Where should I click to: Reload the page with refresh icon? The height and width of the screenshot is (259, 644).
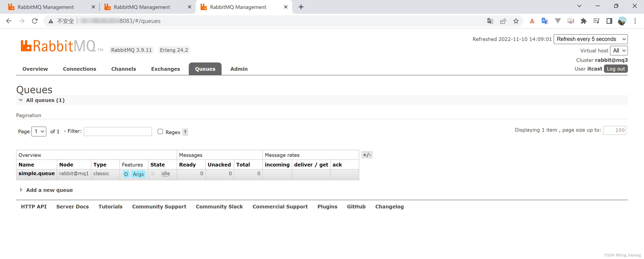(35, 21)
